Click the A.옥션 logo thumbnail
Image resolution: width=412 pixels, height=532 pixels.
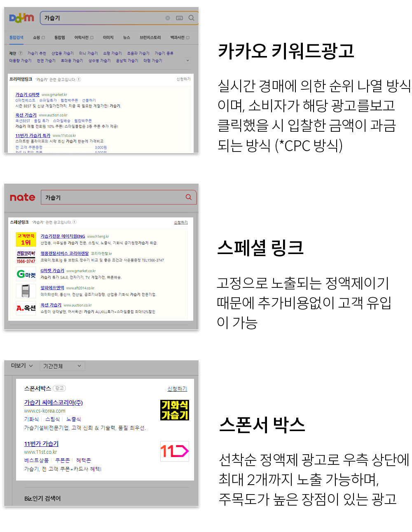click(x=26, y=308)
